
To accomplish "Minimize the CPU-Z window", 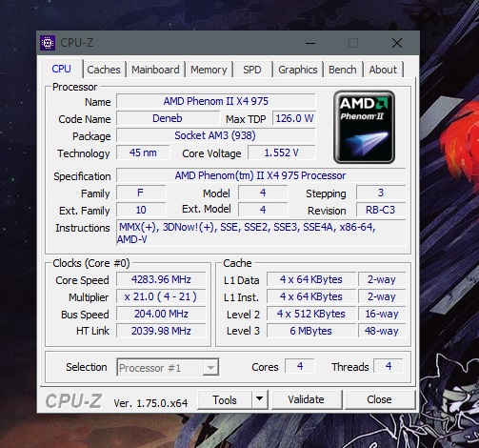I will tap(310, 43).
